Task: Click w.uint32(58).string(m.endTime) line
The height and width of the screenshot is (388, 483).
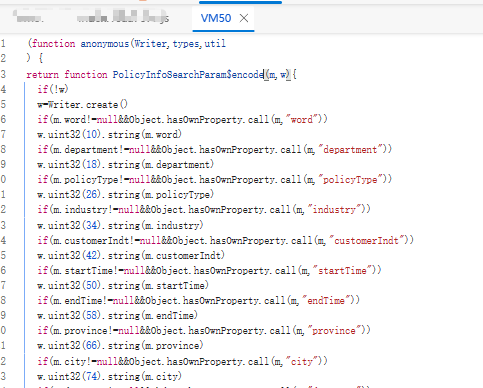Action: 117,315
